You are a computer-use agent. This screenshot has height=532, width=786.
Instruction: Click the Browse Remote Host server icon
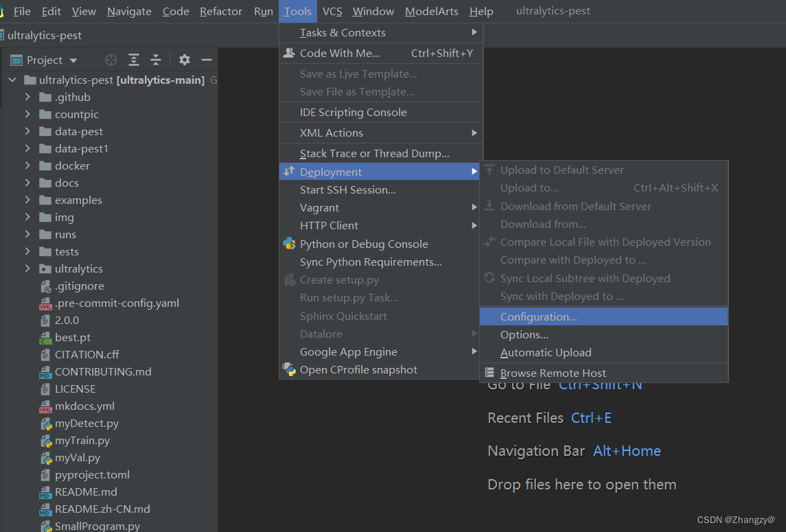[x=489, y=373]
